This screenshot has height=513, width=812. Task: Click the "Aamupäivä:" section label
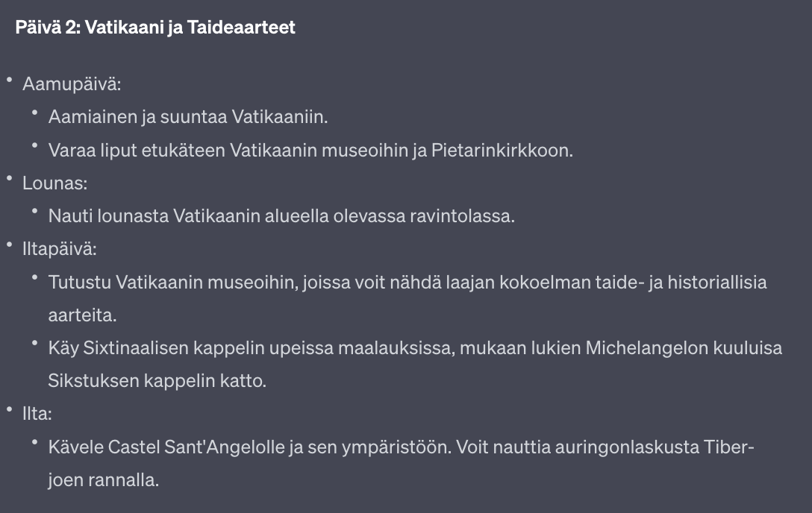(72, 84)
